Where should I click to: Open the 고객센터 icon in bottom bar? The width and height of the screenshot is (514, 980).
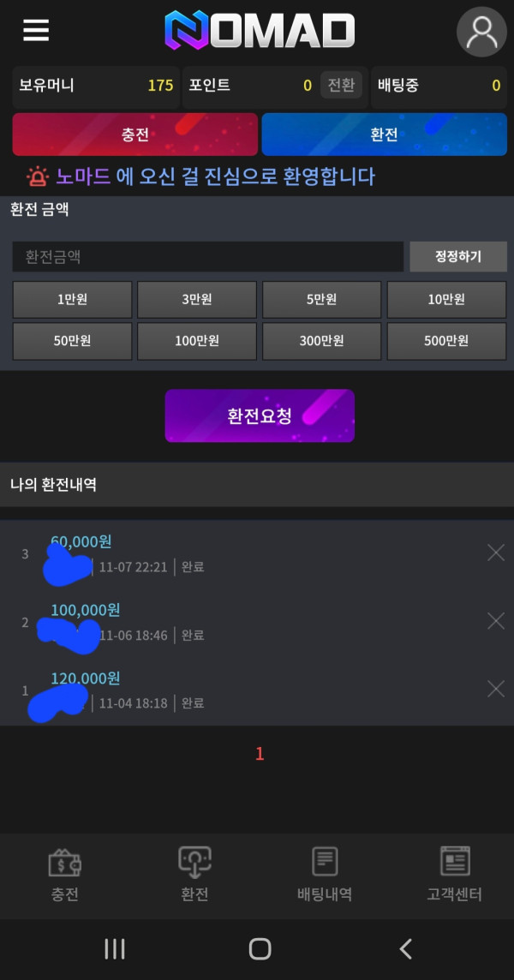(455, 862)
